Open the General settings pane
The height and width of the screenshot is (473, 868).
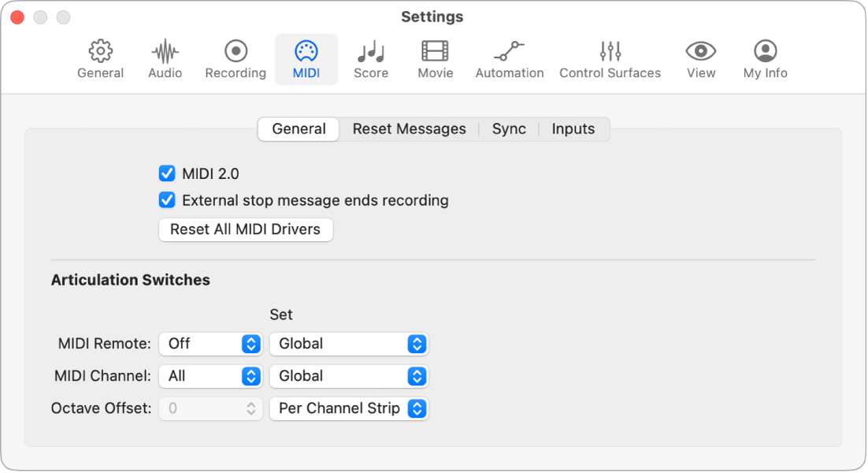[x=100, y=58]
